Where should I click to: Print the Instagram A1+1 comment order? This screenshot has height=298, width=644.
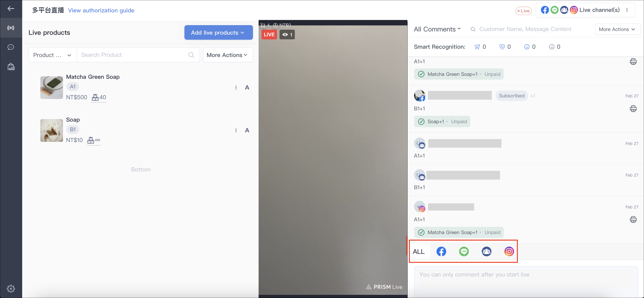(x=633, y=220)
